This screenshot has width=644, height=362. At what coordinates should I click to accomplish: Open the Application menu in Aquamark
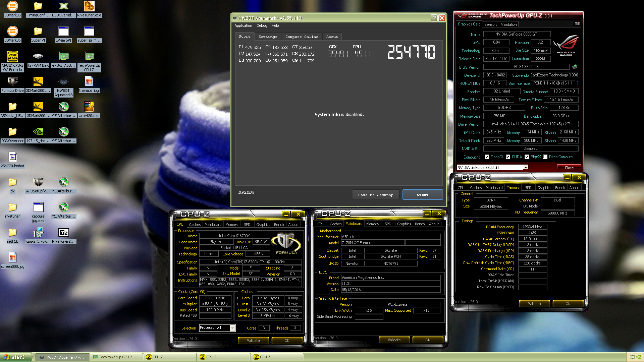pos(243,25)
